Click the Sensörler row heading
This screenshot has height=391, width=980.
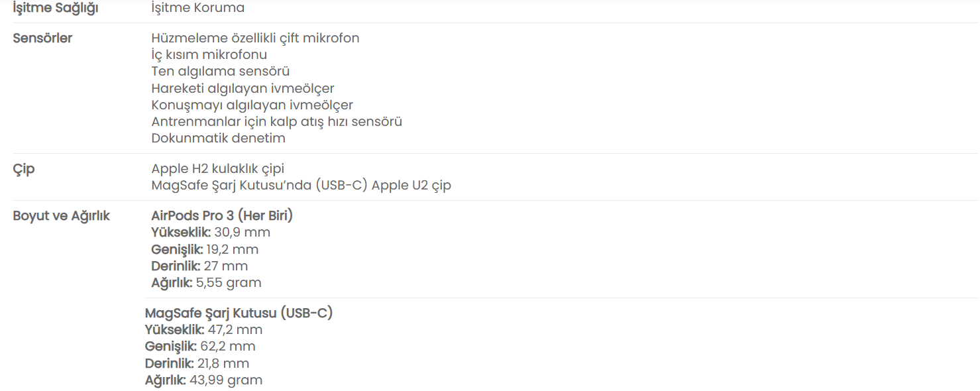coord(42,38)
